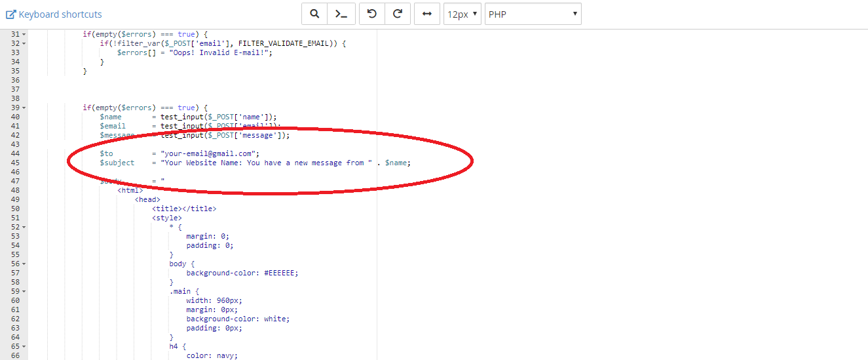Click the <title></title> tag line
Image resolution: width=868 pixels, height=360 pixels.
184,209
